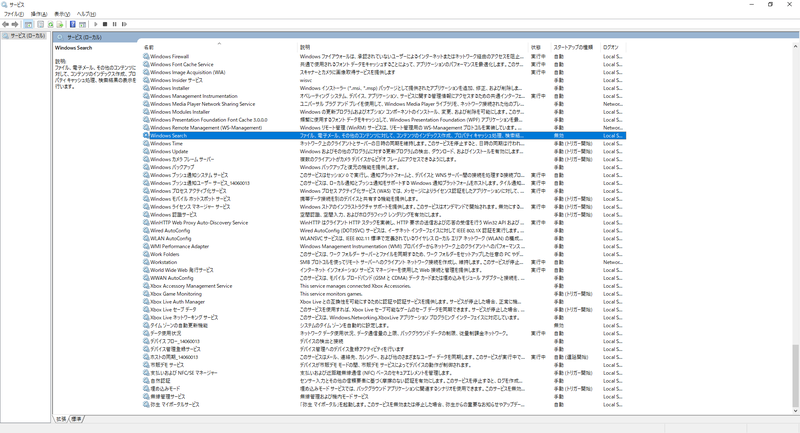
Task: Open the ヘルプ(H) menu
Action: [x=86, y=14]
